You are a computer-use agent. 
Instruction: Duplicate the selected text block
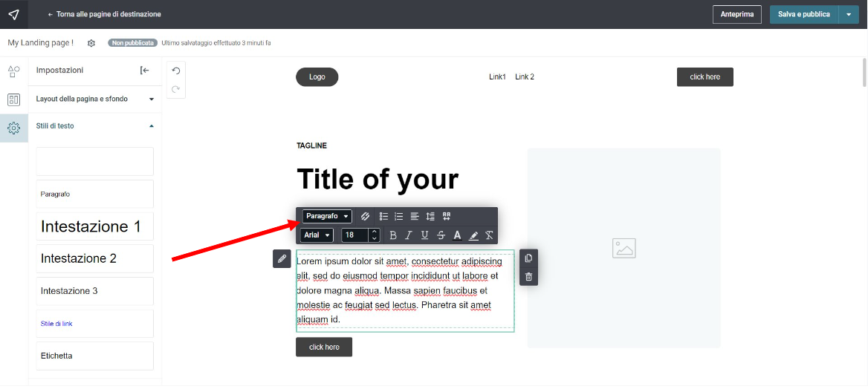pyautogui.click(x=528, y=258)
